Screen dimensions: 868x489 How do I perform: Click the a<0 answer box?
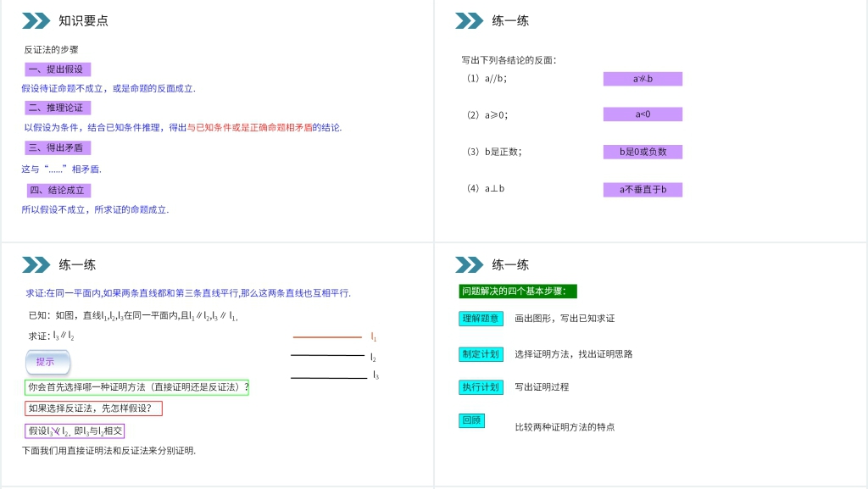(x=643, y=114)
